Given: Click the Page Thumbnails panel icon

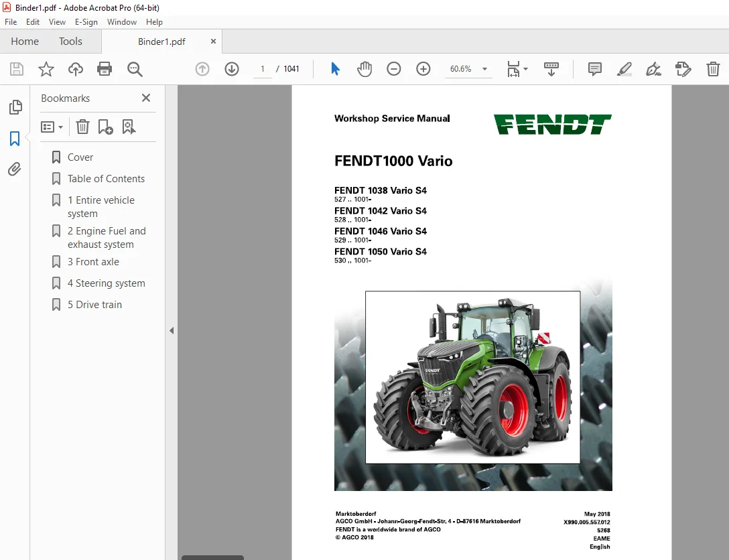Looking at the screenshot, I should click(15, 107).
